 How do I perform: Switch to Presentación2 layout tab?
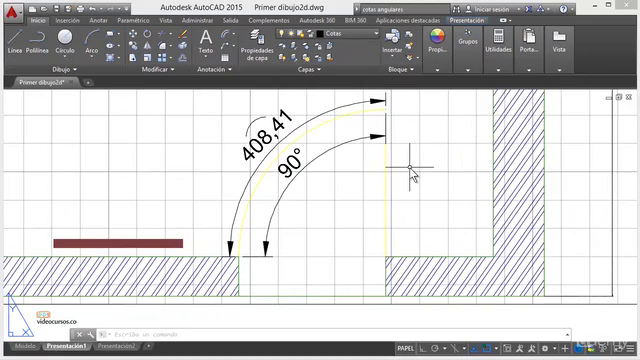click(116, 346)
